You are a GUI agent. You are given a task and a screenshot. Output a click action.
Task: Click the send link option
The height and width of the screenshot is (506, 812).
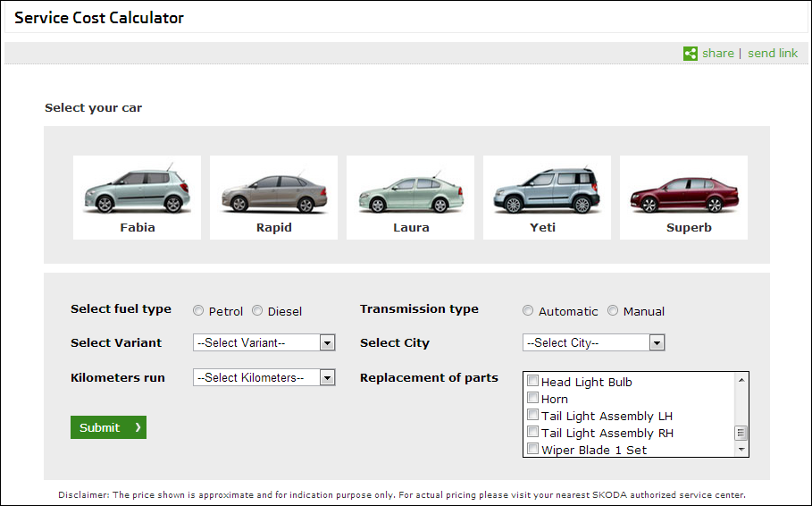[x=773, y=54]
